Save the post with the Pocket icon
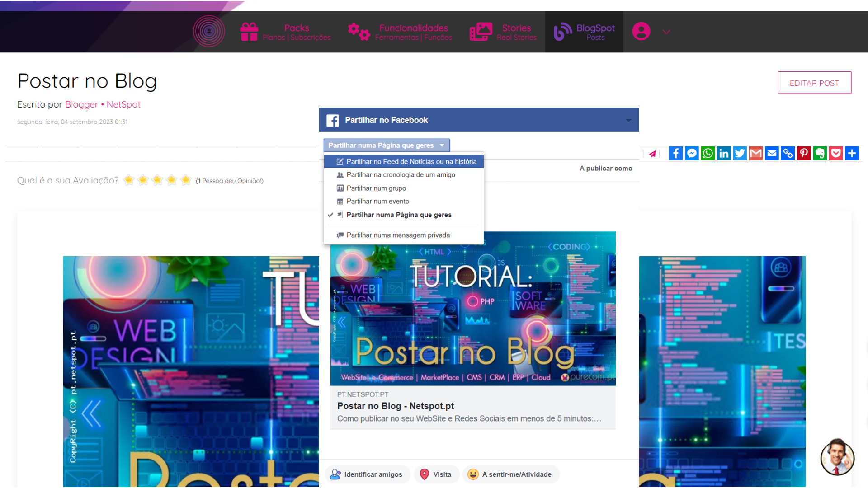Screen dimensions: 868x488 click(x=836, y=153)
